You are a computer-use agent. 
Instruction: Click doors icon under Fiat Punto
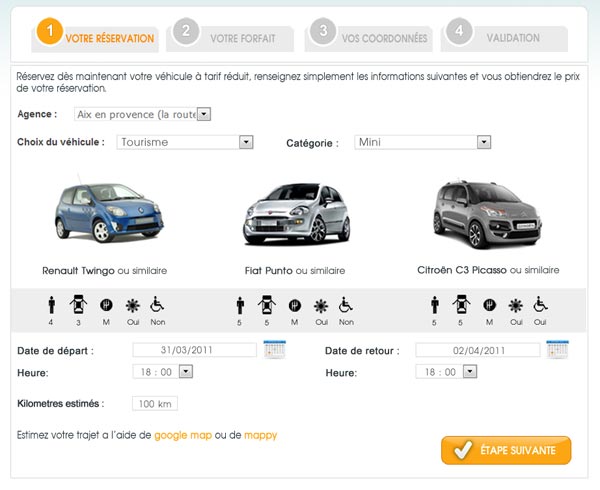click(267, 305)
